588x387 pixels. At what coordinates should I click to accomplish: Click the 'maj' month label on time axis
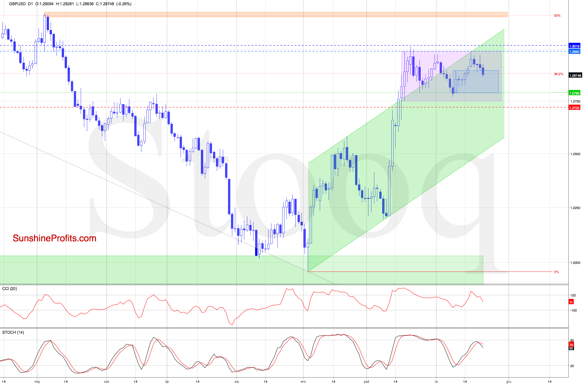(37, 382)
